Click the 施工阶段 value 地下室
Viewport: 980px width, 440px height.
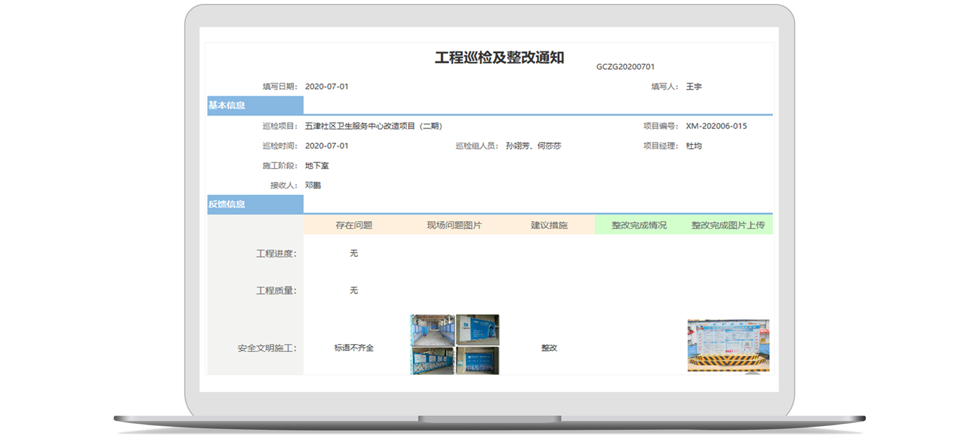click(317, 166)
